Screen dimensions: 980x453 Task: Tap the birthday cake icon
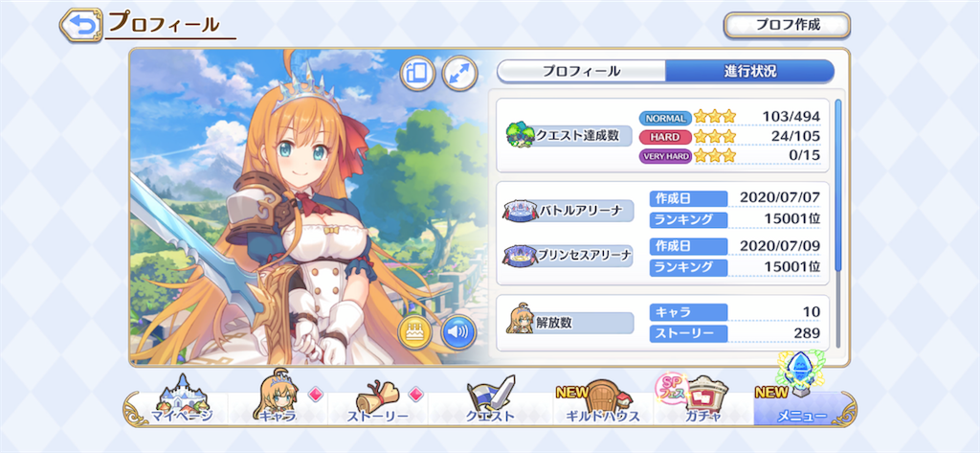tap(414, 331)
